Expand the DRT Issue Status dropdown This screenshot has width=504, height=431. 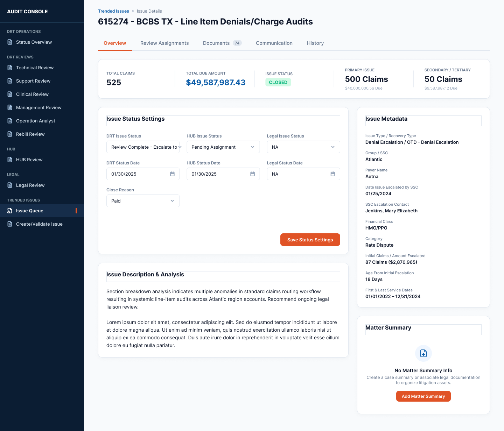[143, 147]
